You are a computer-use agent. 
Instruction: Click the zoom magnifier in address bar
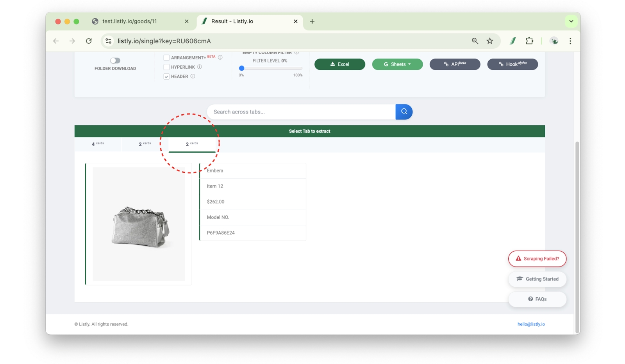coord(475,41)
